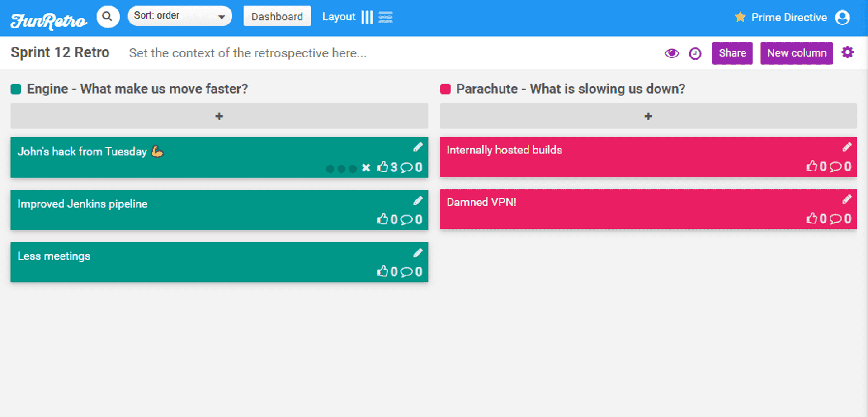The width and height of the screenshot is (868, 417).
Task: Remove vote on John's hack card
Action: (366, 168)
